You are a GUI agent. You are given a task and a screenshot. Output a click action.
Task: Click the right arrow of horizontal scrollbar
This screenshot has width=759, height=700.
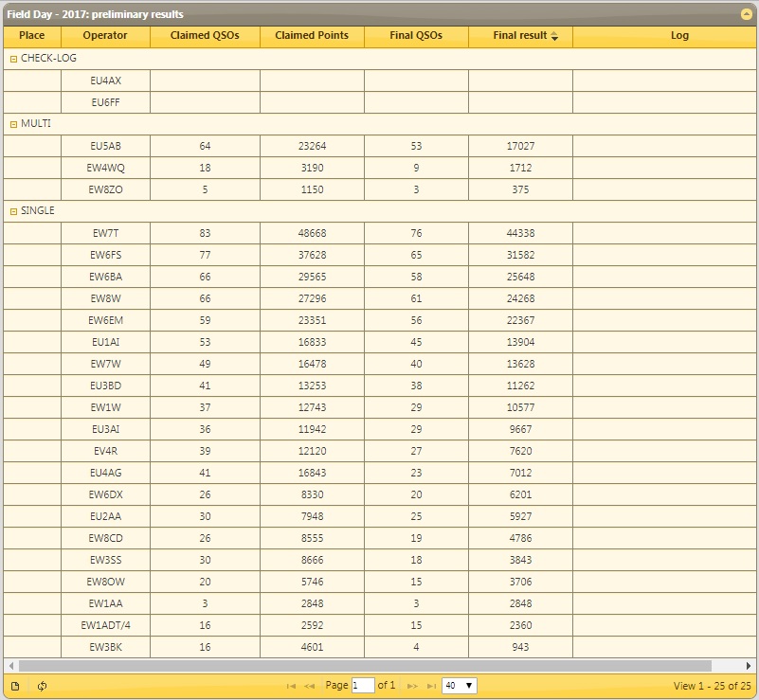click(750, 666)
